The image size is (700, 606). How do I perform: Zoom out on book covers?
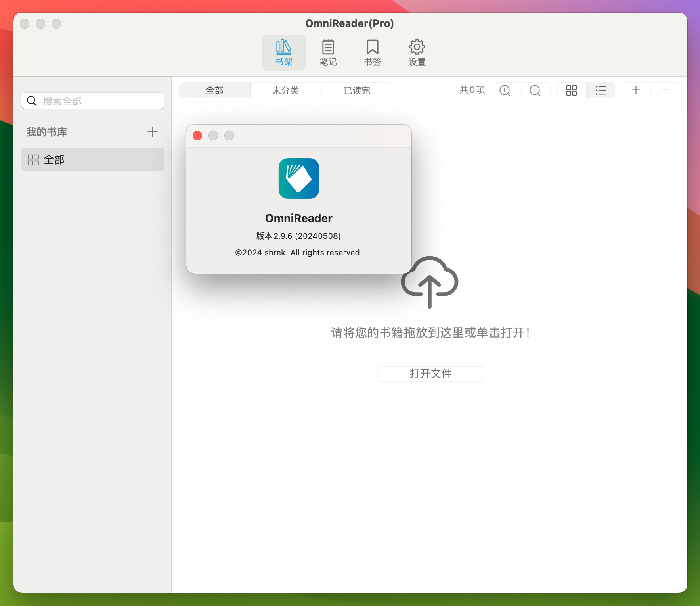[535, 90]
